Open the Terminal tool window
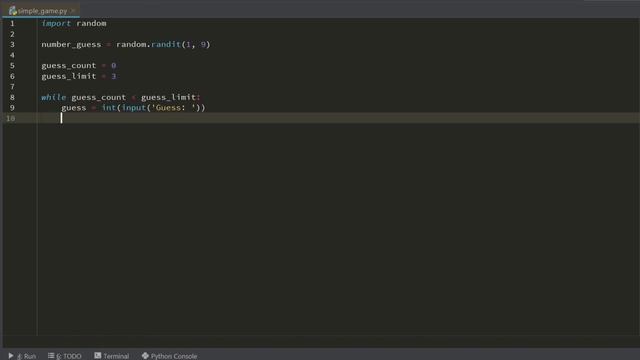This screenshot has height=360, width=640. (112, 356)
